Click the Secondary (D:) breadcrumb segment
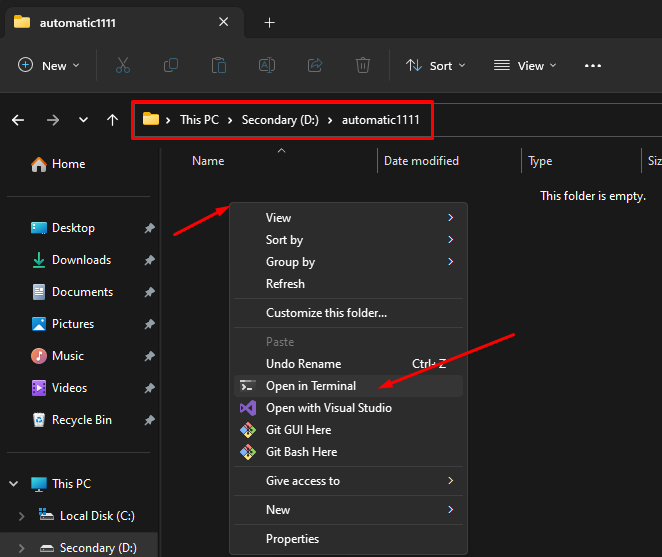 280,120
